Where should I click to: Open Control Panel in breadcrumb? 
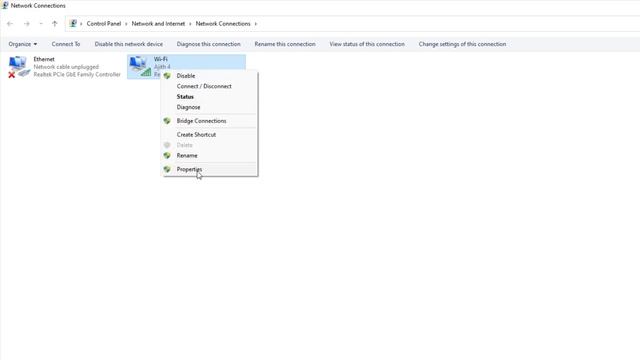pos(104,24)
